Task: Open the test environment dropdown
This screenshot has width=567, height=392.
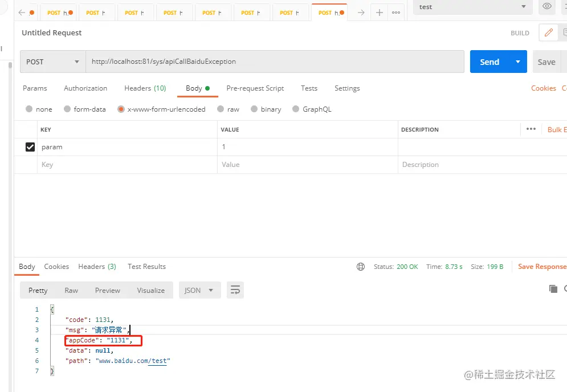Action: [472, 7]
